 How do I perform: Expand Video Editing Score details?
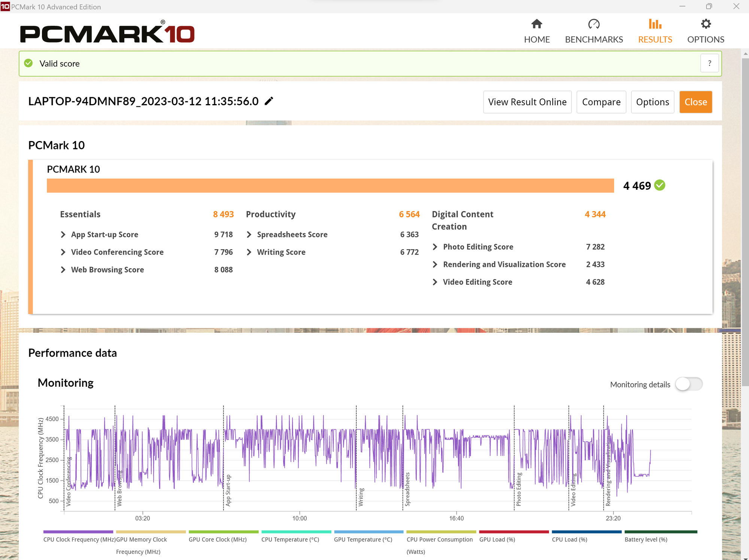(x=435, y=282)
